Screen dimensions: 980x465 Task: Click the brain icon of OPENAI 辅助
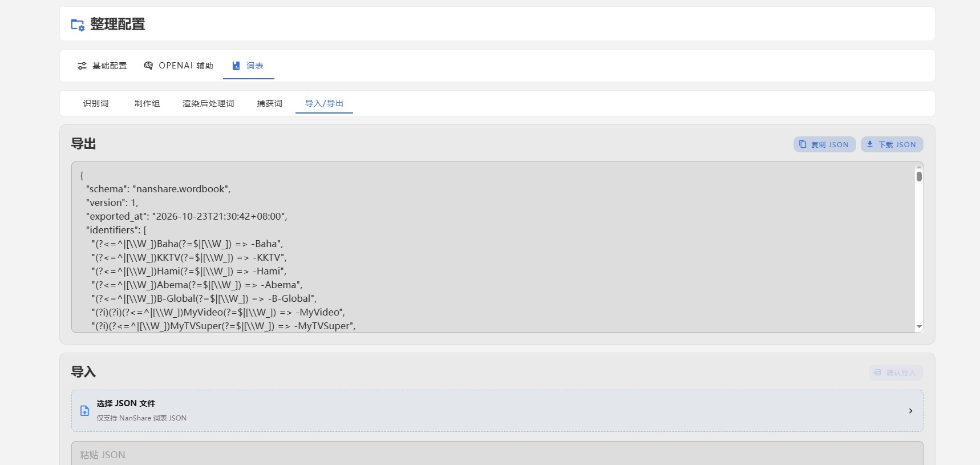coord(148,66)
